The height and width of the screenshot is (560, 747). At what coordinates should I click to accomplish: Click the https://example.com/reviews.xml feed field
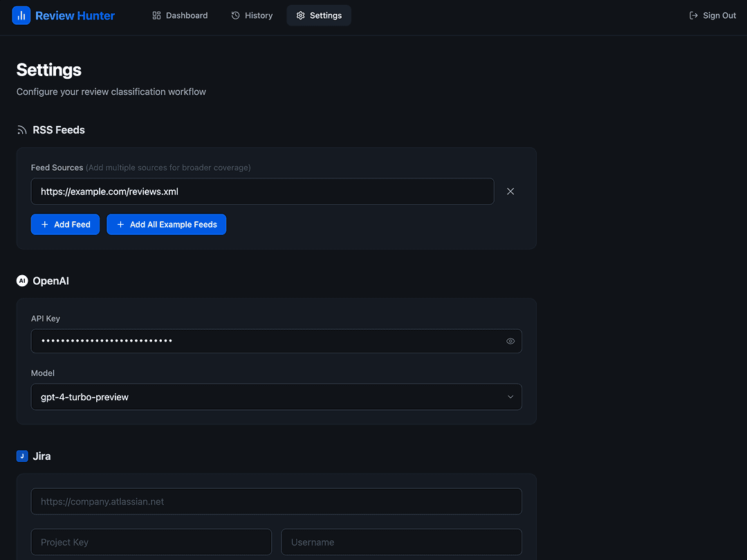[x=263, y=192]
